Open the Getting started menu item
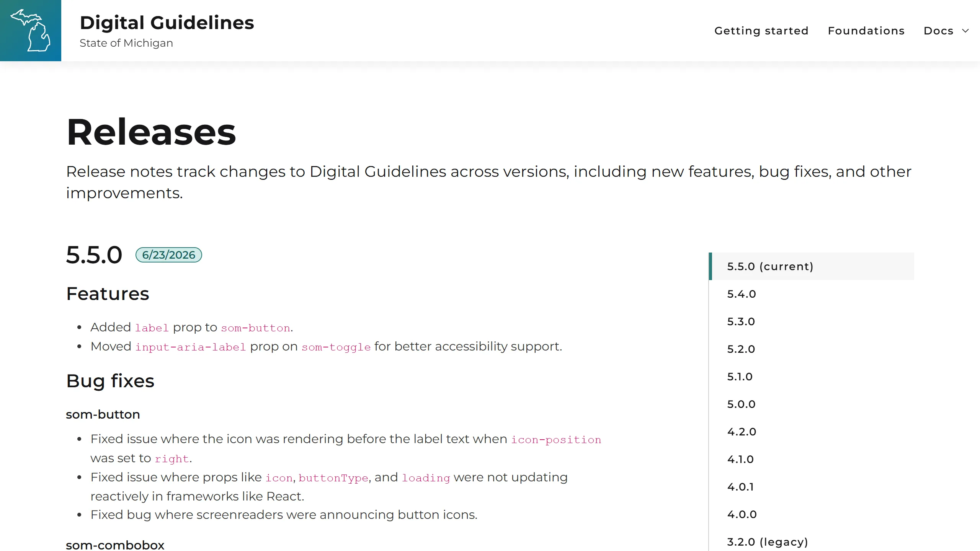The width and height of the screenshot is (980, 551). pyautogui.click(x=761, y=31)
